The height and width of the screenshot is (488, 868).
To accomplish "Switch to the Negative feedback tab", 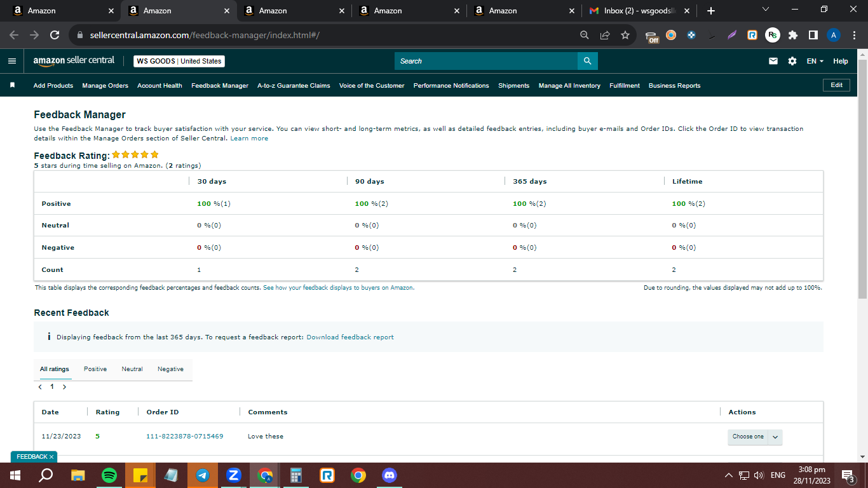I will point(170,369).
